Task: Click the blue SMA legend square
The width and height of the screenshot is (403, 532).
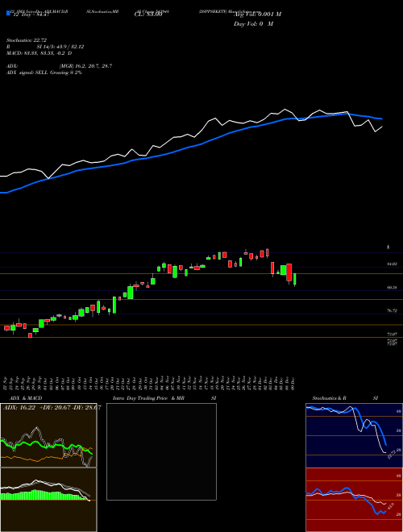Action: [8, 13]
